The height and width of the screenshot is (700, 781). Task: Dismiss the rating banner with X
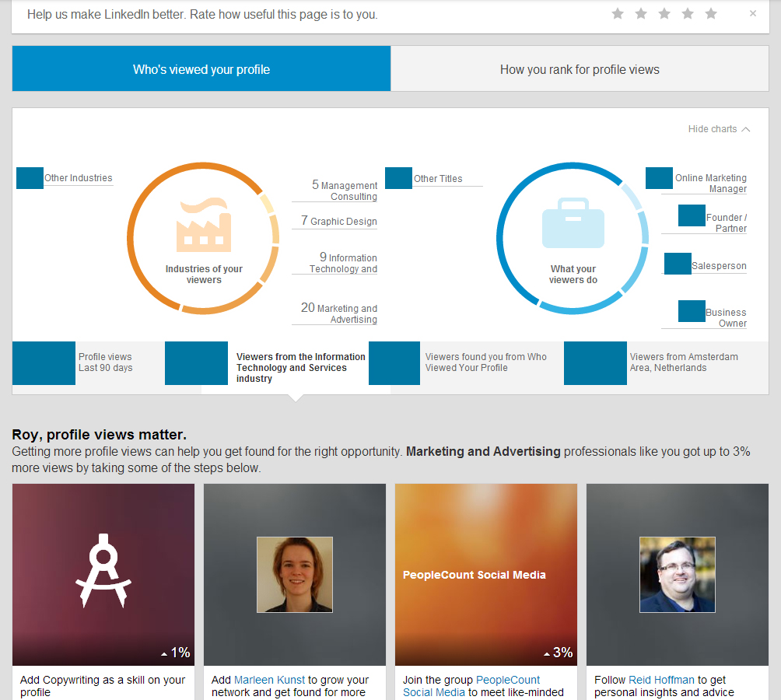click(752, 13)
